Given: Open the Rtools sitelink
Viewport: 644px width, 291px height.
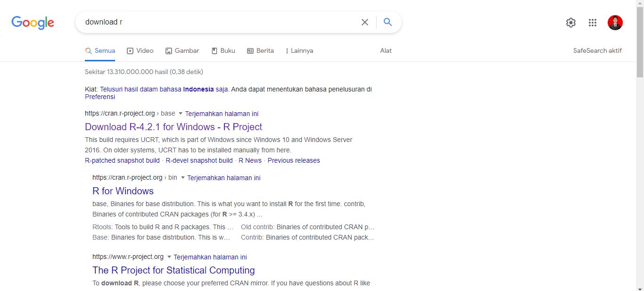Looking at the screenshot, I should point(102,227).
